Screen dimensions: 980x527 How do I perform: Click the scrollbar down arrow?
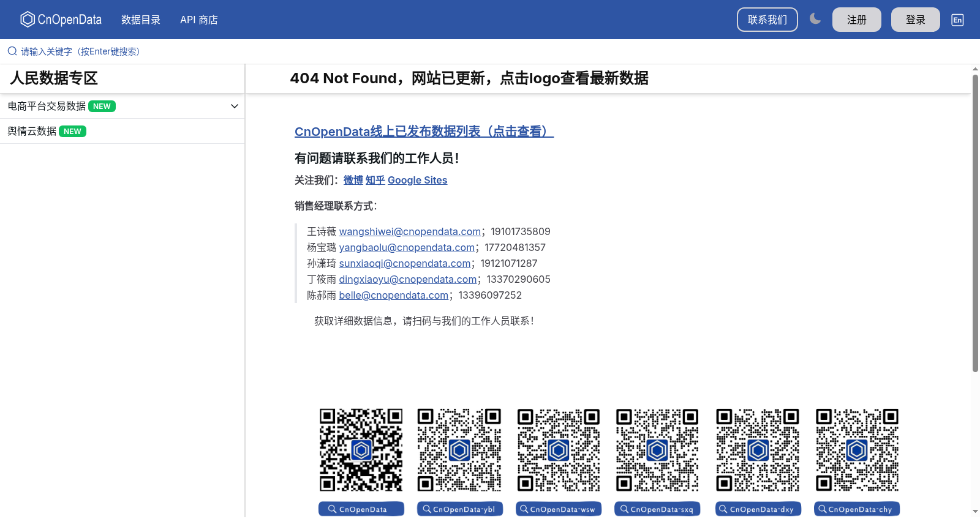coord(975,511)
